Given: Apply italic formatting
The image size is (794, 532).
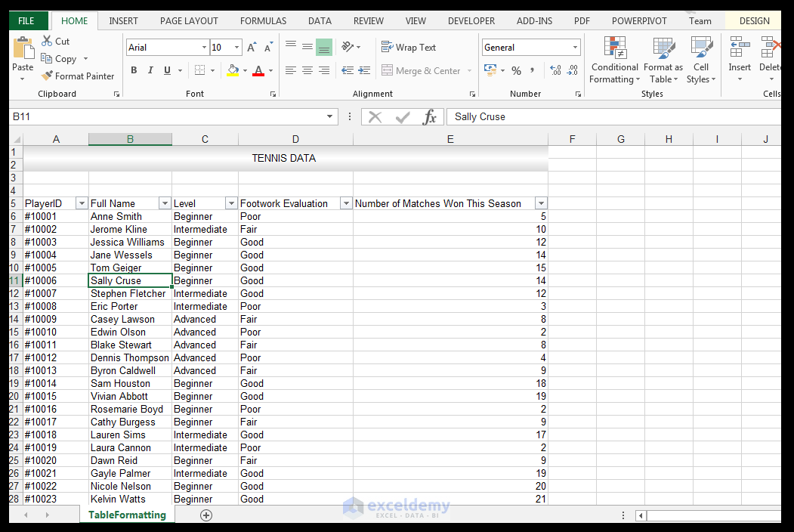Looking at the screenshot, I should point(150,70).
